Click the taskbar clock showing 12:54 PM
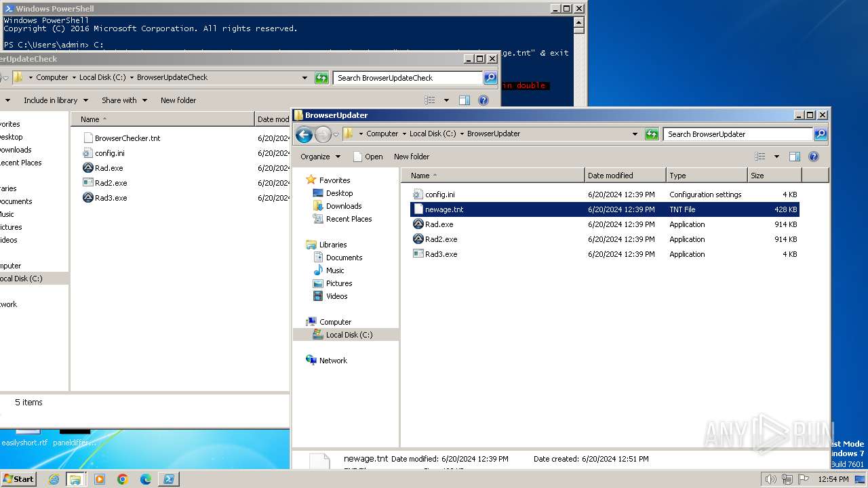Image resolution: width=868 pixels, height=488 pixels. tap(833, 479)
